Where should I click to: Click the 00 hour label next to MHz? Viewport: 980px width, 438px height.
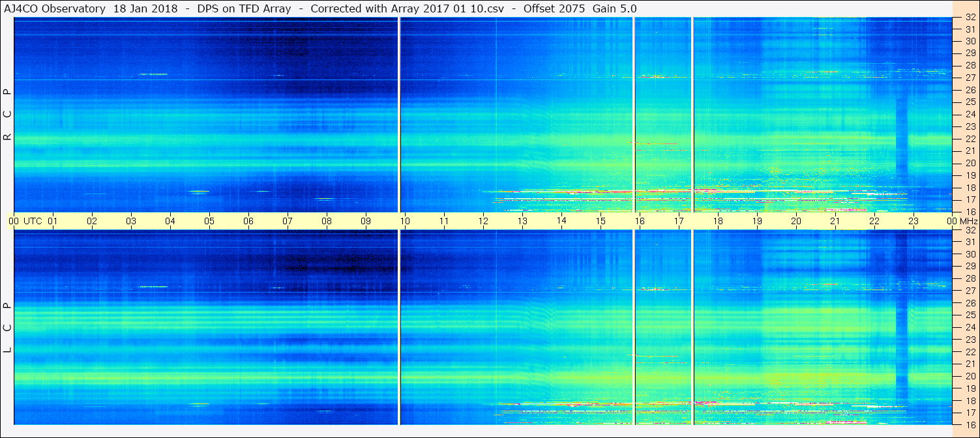tap(952, 222)
